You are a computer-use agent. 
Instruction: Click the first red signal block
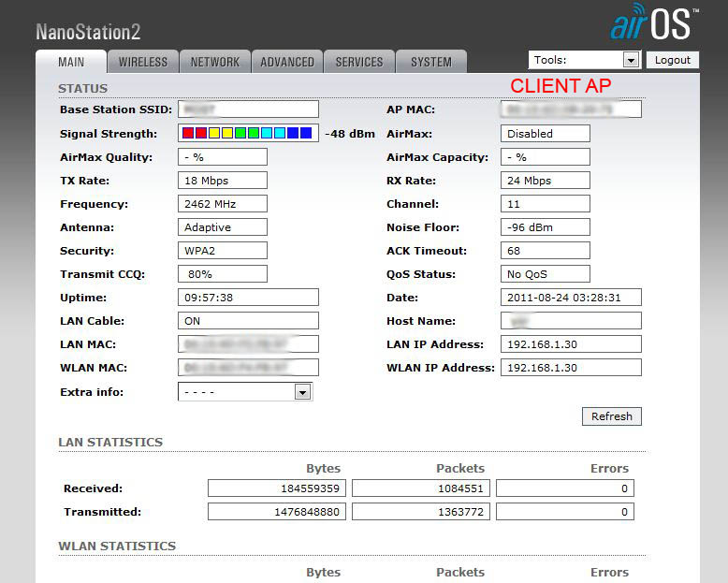coord(188,133)
